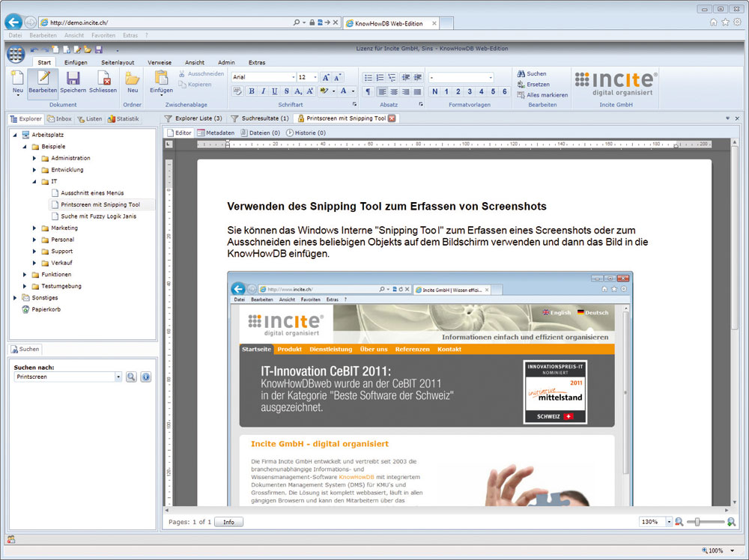
Task: Expand the Administration folder
Action: (34, 158)
